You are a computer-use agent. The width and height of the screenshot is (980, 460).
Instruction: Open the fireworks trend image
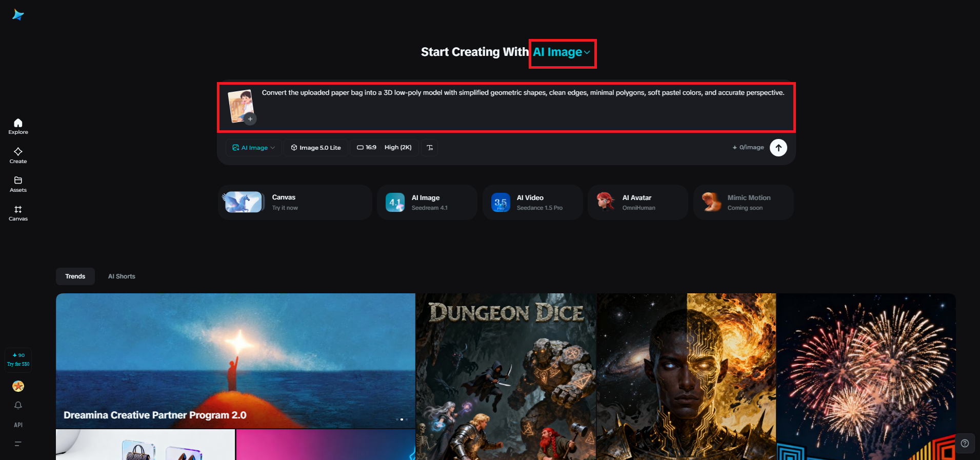click(x=866, y=376)
